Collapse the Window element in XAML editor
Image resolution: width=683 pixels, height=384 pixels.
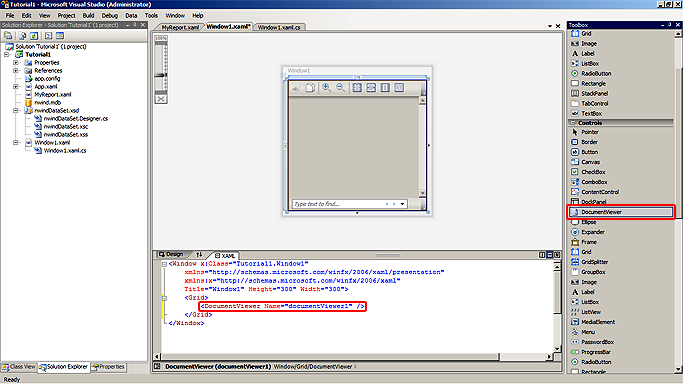[164, 264]
